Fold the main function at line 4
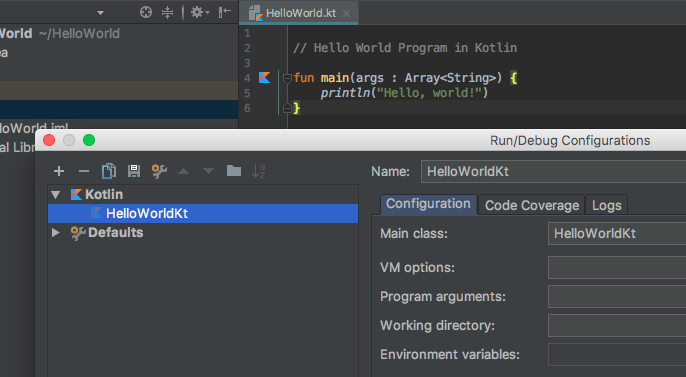The height and width of the screenshot is (377, 686). (287, 78)
